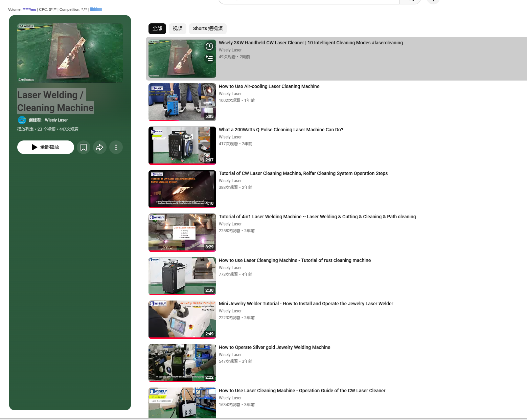Click the blue bar chart icon beside Competition

click(x=96, y=9)
